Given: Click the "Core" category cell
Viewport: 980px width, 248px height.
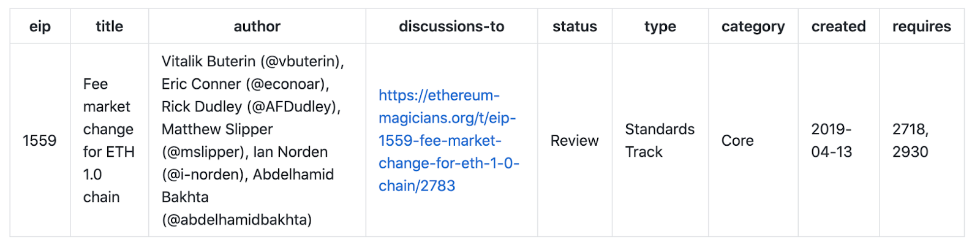Looking at the screenshot, I should coord(737,140).
